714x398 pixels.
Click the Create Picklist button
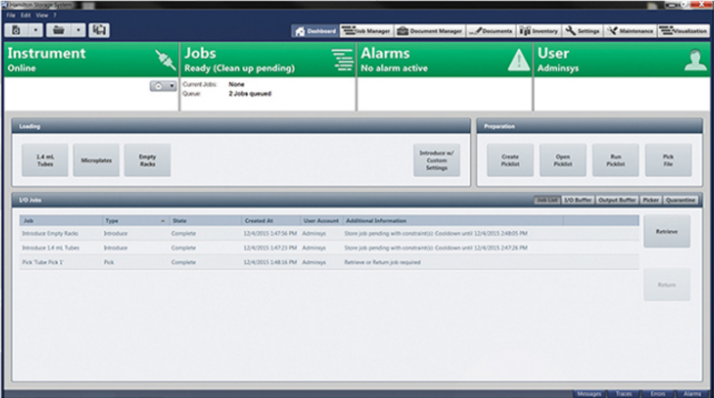tap(510, 160)
